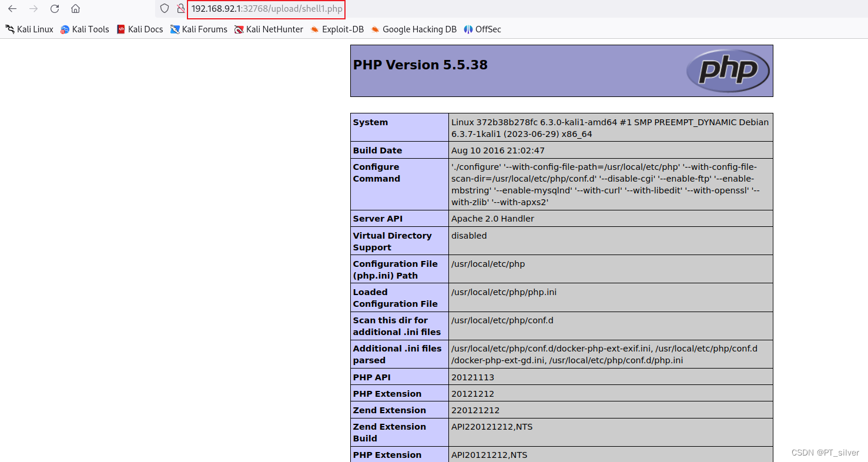Image resolution: width=868 pixels, height=462 pixels.
Task: Click the PHP logo image
Action: coord(728,71)
